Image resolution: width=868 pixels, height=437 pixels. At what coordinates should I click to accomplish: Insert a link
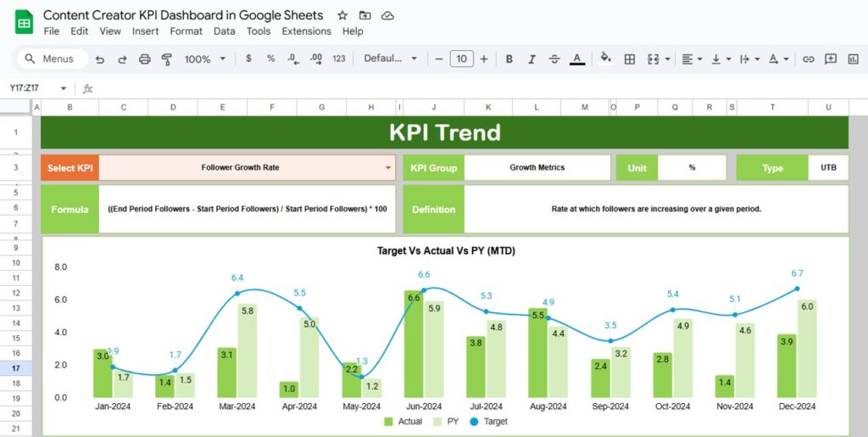coord(808,59)
